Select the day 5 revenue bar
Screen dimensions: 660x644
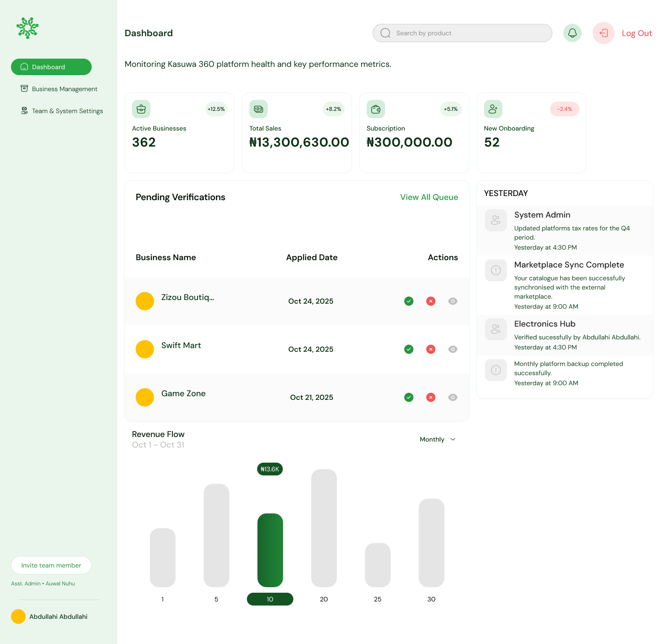tap(216, 535)
